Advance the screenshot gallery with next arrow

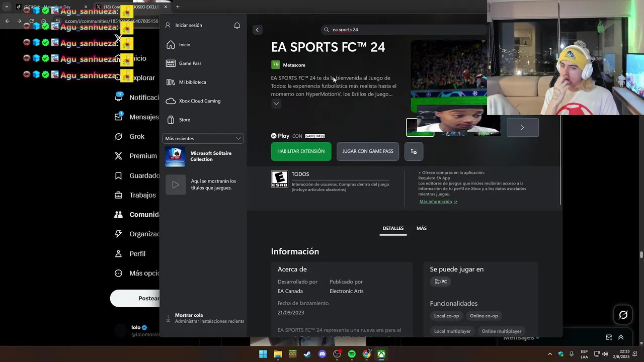(x=522, y=127)
